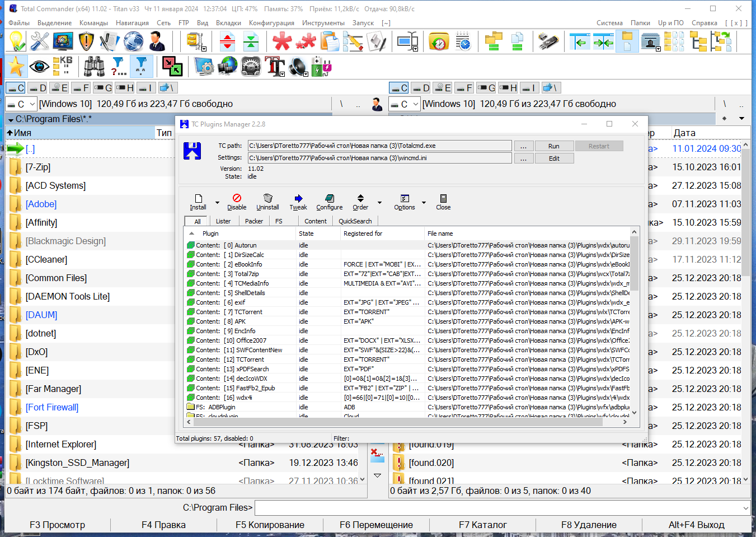Click the plugin list horizontal scrollbar

point(397,423)
